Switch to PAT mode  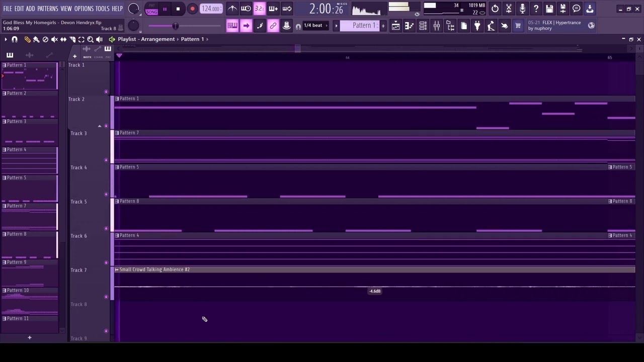(x=151, y=6)
